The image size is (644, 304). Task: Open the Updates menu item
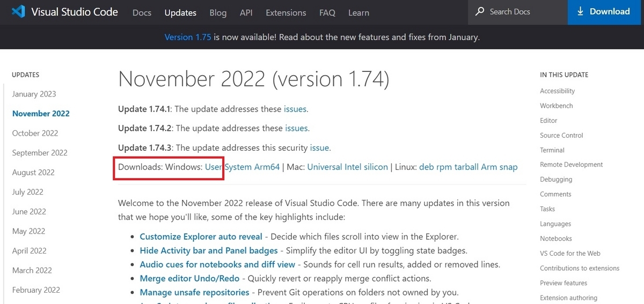(x=180, y=12)
